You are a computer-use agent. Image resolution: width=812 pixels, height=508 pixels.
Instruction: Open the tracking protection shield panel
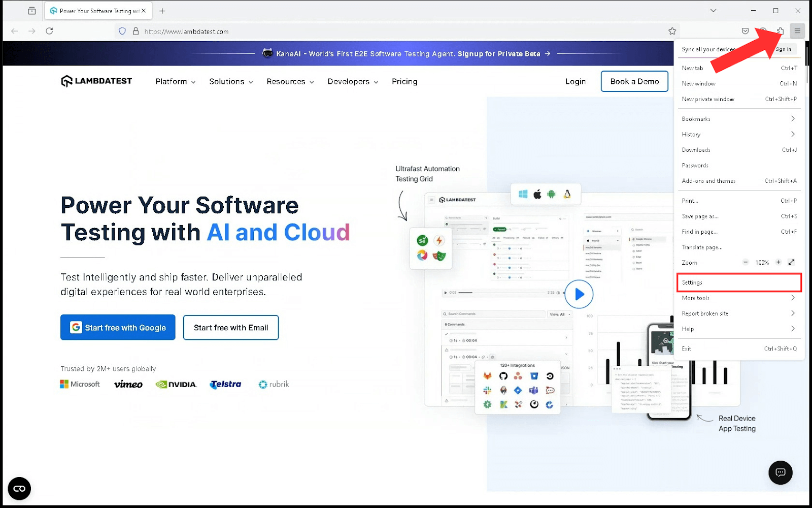[x=122, y=31]
